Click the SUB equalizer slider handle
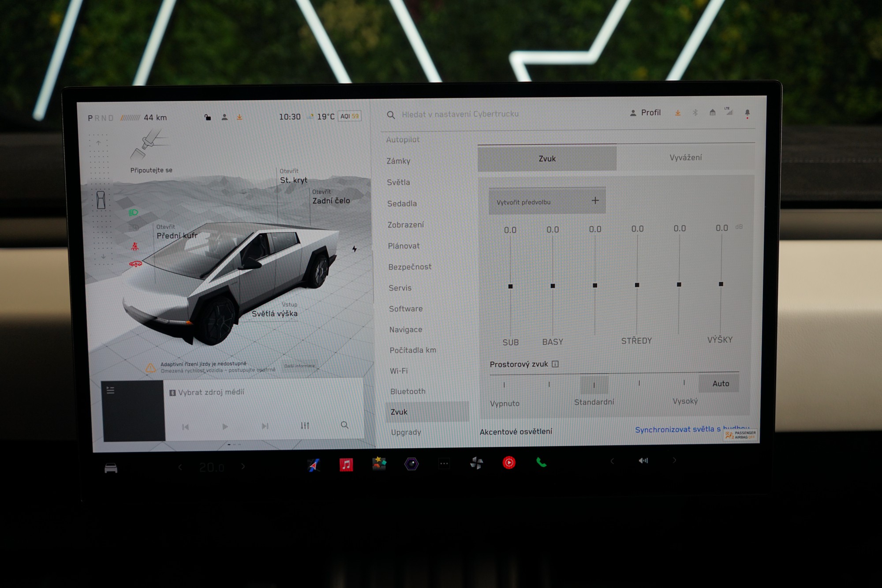Image resolution: width=882 pixels, height=588 pixels. pyautogui.click(x=510, y=286)
